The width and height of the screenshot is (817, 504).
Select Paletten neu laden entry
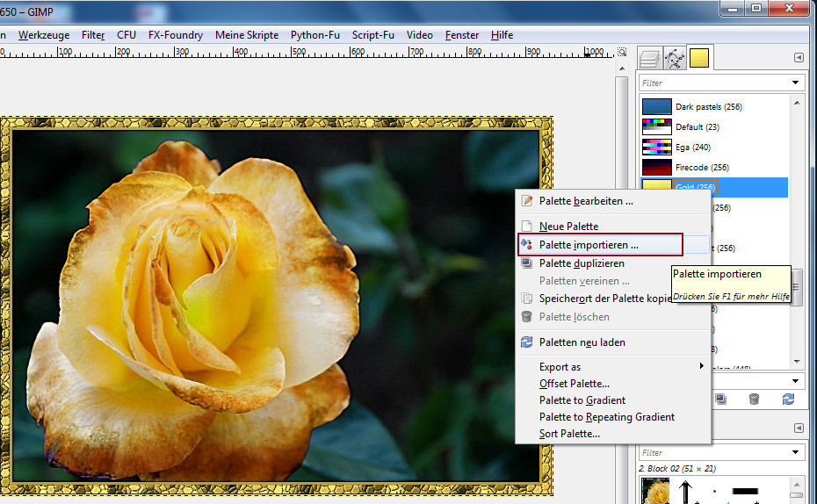(582, 342)
